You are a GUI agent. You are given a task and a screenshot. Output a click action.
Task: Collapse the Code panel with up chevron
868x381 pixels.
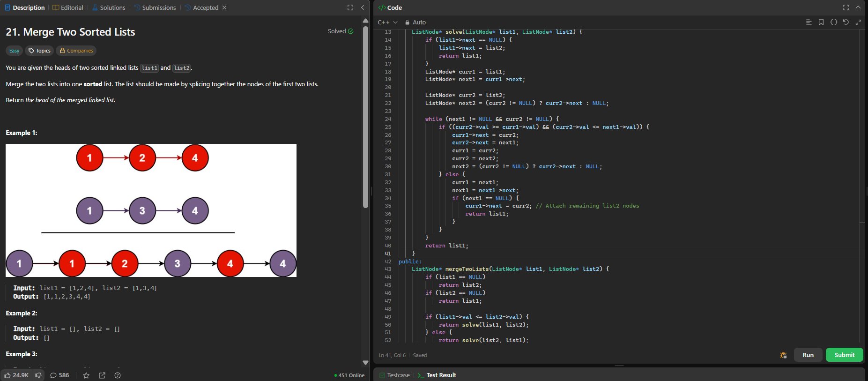[858, 7]
